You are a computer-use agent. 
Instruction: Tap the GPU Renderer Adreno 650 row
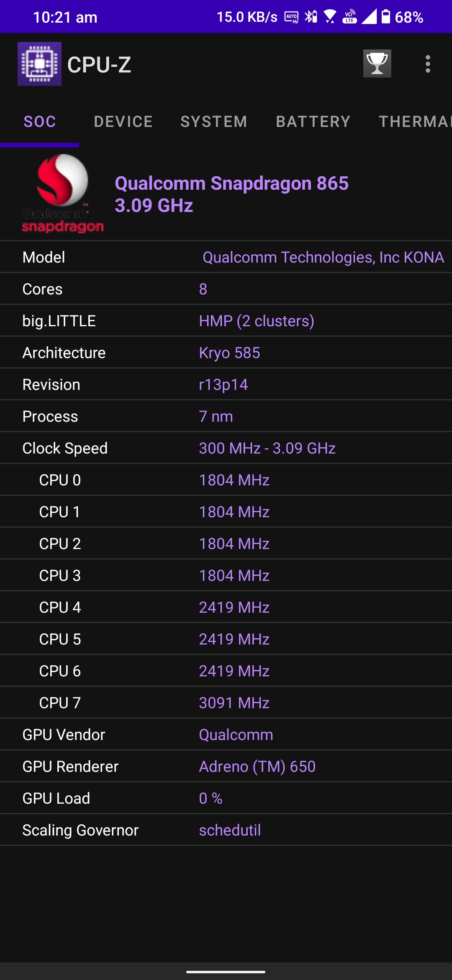coord(226,766)
